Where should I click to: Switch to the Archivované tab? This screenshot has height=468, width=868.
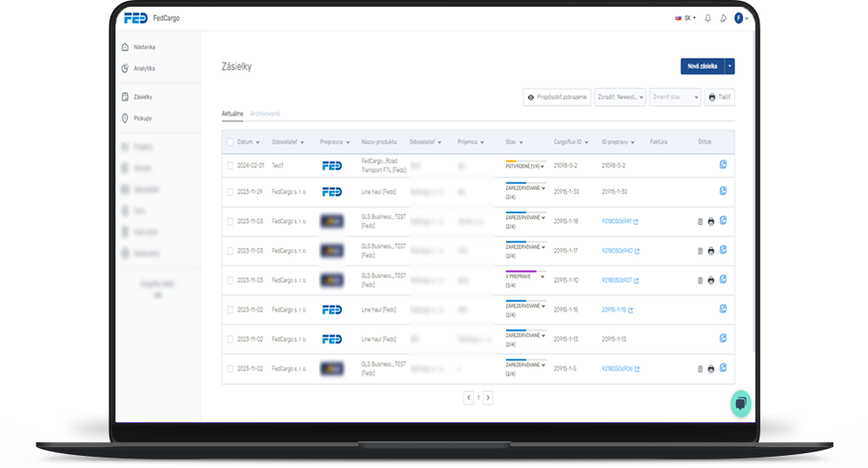pyautogui.click(x=265, y=114)
